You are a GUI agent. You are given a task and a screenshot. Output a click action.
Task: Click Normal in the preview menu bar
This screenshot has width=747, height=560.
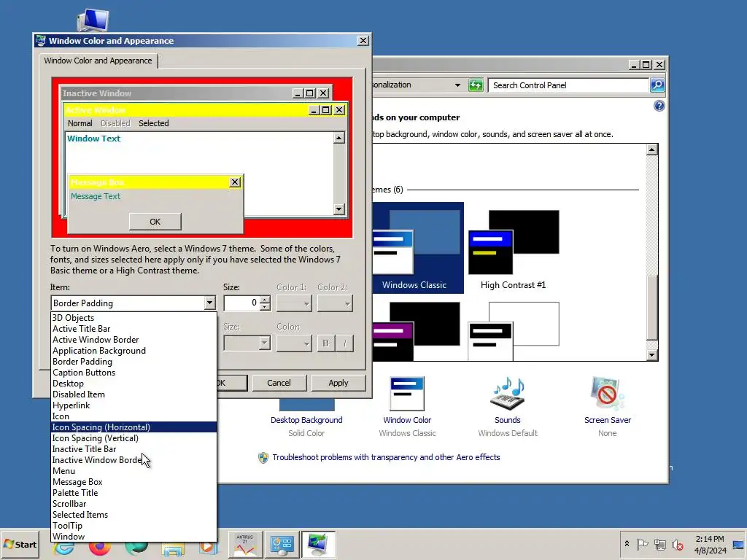(x=80, y=123)
